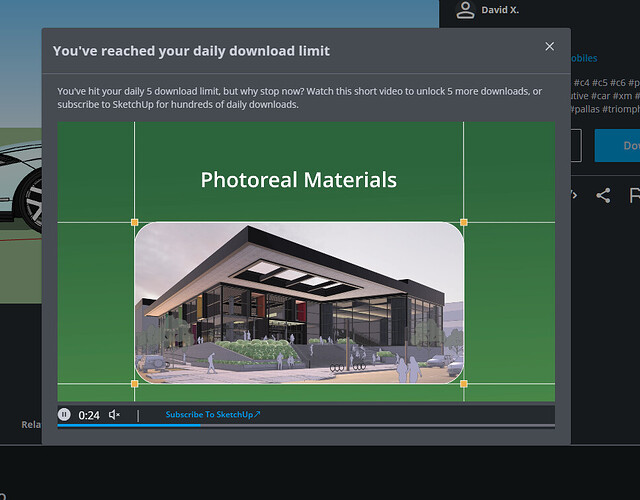The image size is (640, 500).
Task: Click the #triumph hashtag
Action: click(620, 109)
